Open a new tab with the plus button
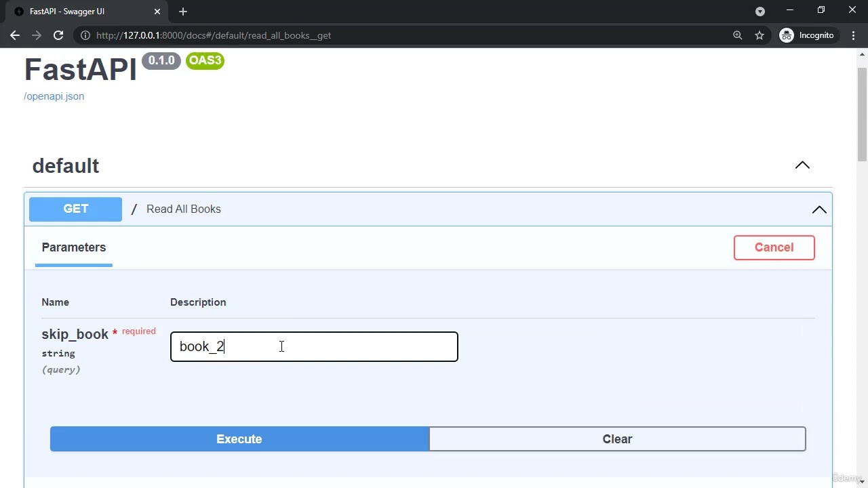The width and height of the screenshot is (868, 488). point(183,12)
